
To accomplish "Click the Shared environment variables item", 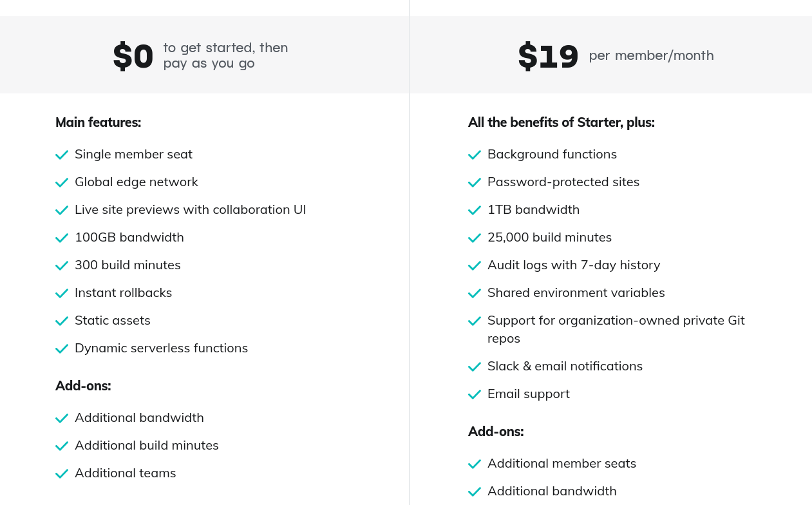I will point(576,293).
